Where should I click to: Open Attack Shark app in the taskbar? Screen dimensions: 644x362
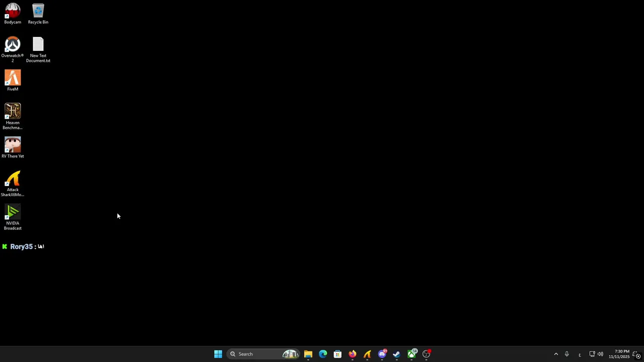click(367, 354)
